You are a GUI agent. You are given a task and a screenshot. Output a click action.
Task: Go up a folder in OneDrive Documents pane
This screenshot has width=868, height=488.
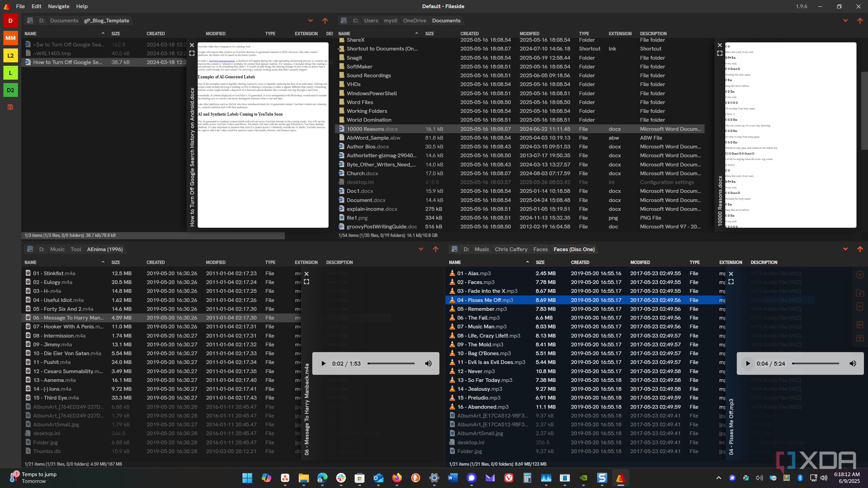[x=860, y=21]
